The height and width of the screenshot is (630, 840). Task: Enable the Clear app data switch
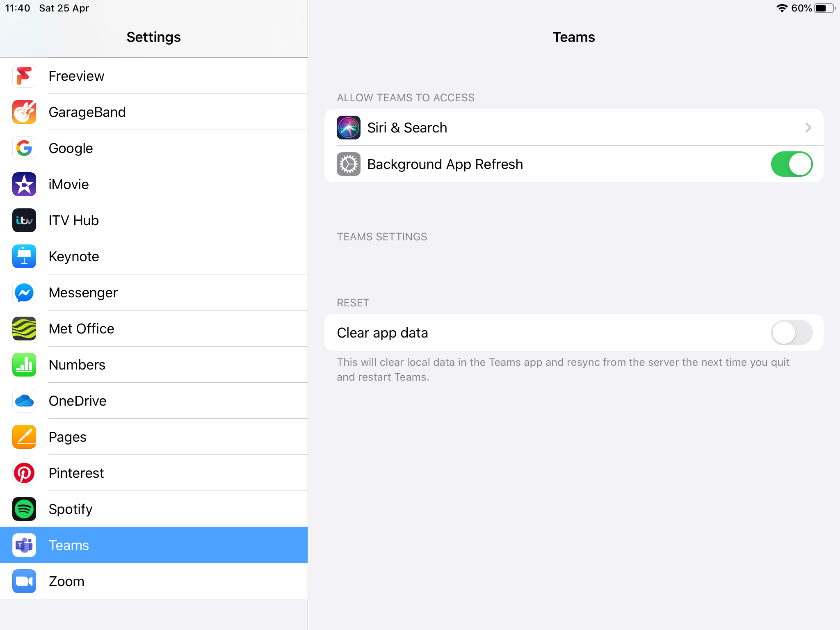click(791, 333)
